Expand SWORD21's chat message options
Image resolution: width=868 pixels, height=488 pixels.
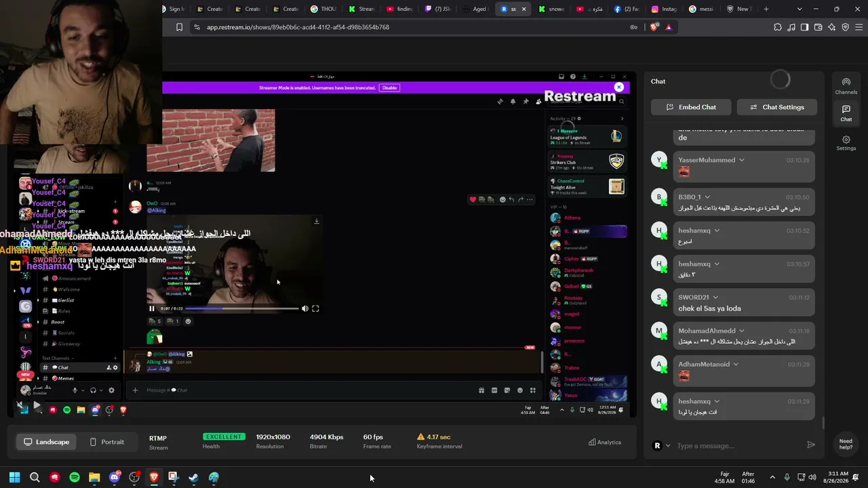point(715,297)
